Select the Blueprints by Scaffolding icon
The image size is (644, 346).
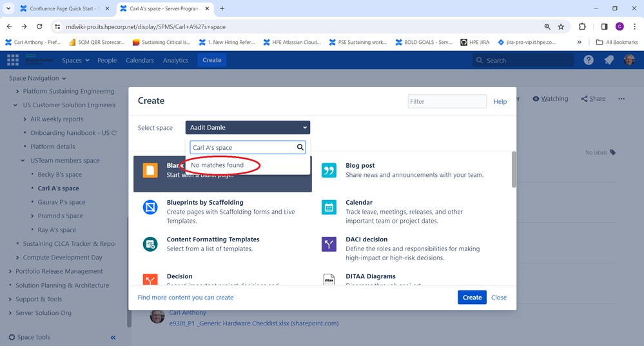coord(150,207)
